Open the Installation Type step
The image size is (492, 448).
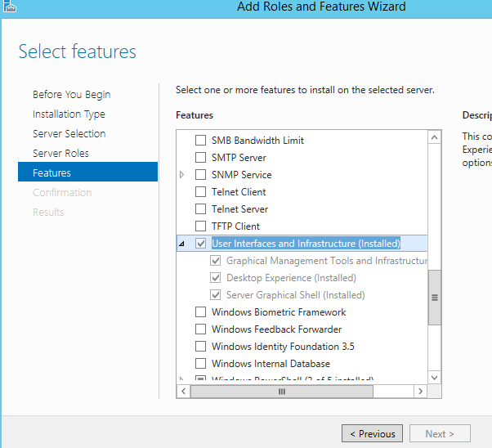click(69, 114)
